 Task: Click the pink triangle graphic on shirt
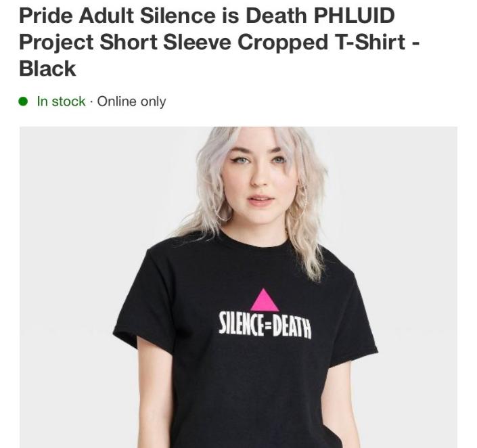265,300
